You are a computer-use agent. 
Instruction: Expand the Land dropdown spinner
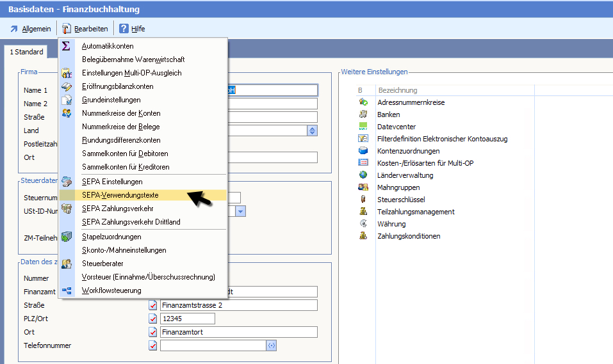click(x=312, y=131)
